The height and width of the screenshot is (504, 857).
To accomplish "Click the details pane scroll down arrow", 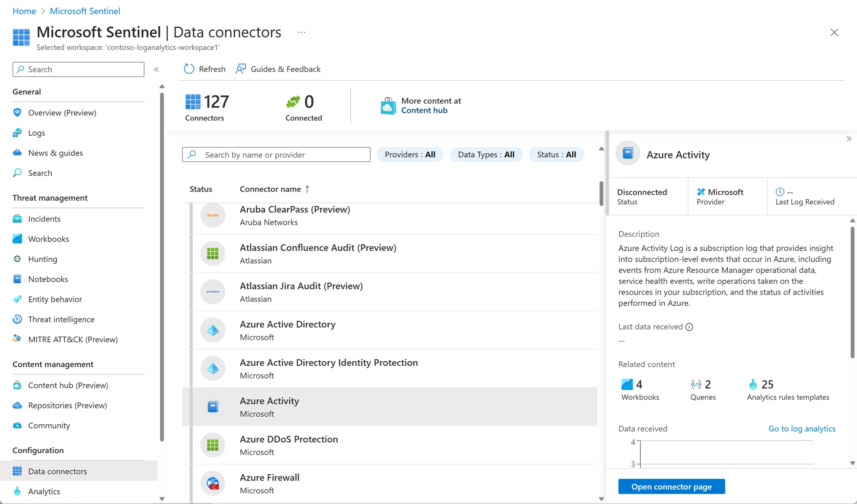I will point(852,463).
